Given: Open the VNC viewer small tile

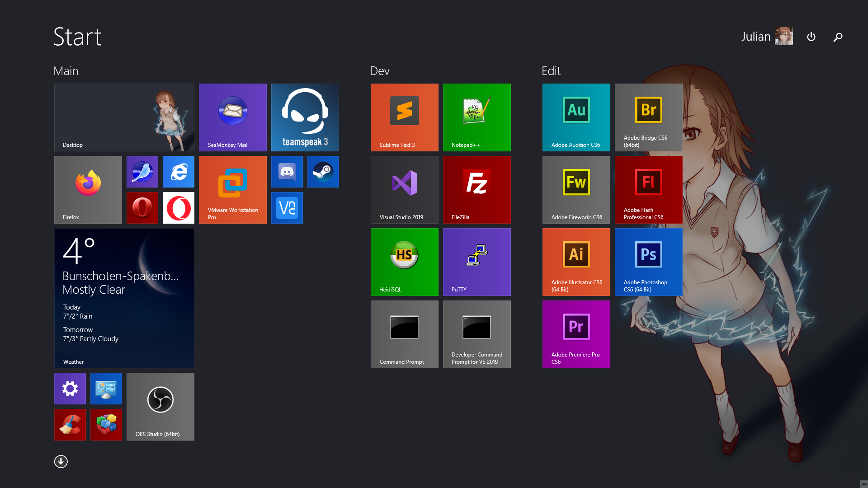Looking at the screenshot, I should coord(287,208).
